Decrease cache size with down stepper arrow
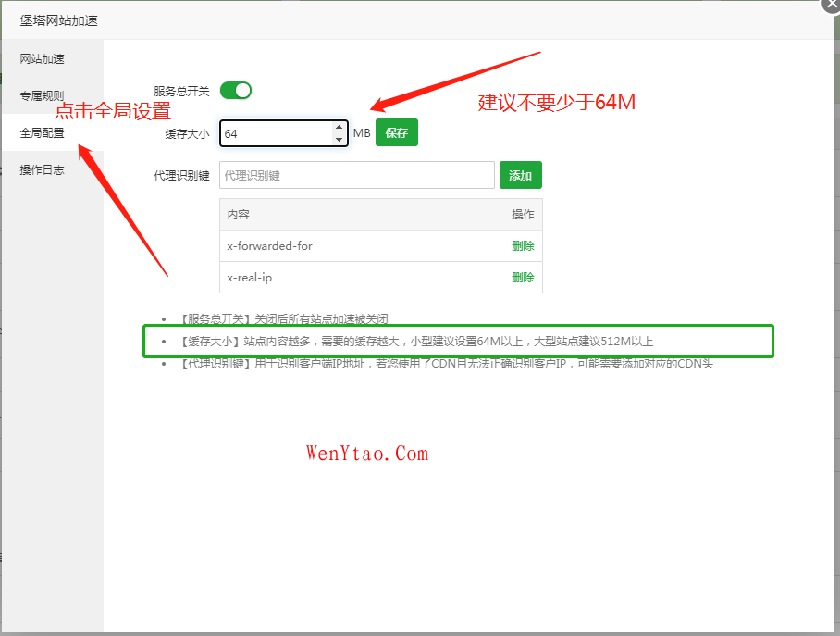The height and width of the screenshot is (636, 840). [x=339, y=140]
